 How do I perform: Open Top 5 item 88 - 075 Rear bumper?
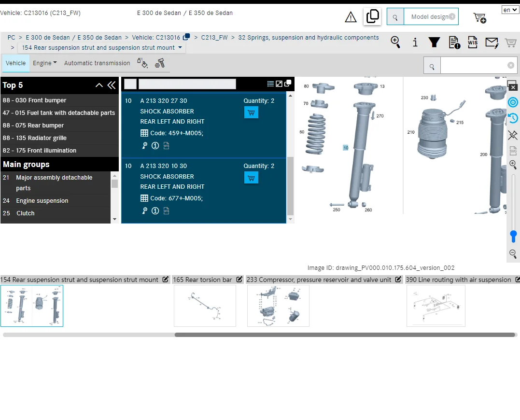pos(60,126)
